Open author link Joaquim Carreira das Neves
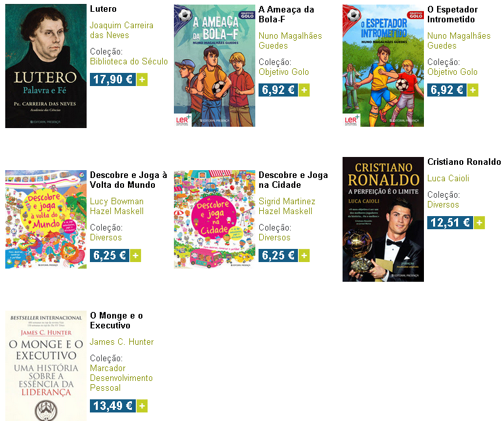 pyautogui.click(x=121, y=30)
